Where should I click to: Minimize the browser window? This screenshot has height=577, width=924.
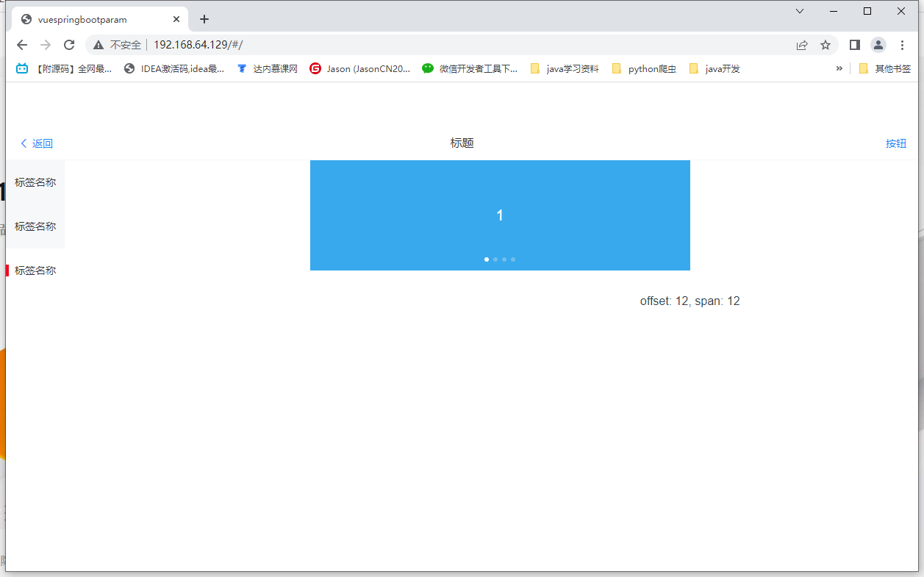click(x=834, y=11)
